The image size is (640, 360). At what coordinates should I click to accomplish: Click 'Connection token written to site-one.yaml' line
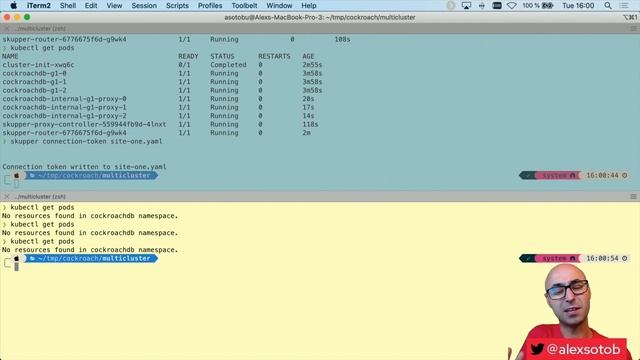(84, 167)
